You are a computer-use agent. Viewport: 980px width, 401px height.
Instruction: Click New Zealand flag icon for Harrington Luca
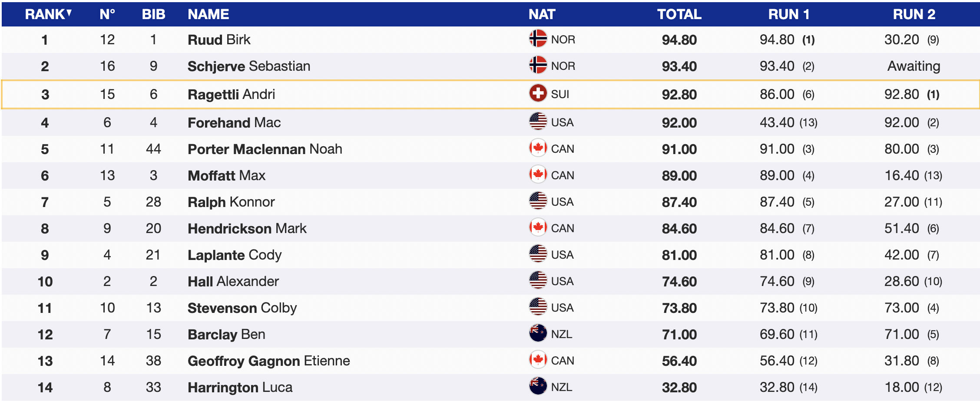(538, 386)
